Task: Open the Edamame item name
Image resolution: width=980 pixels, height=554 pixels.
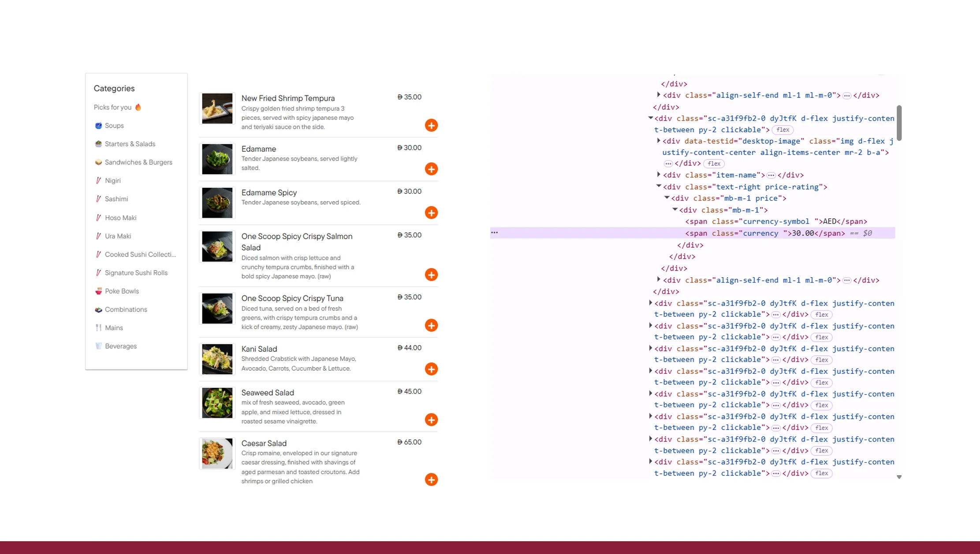Action: [258, 149]
